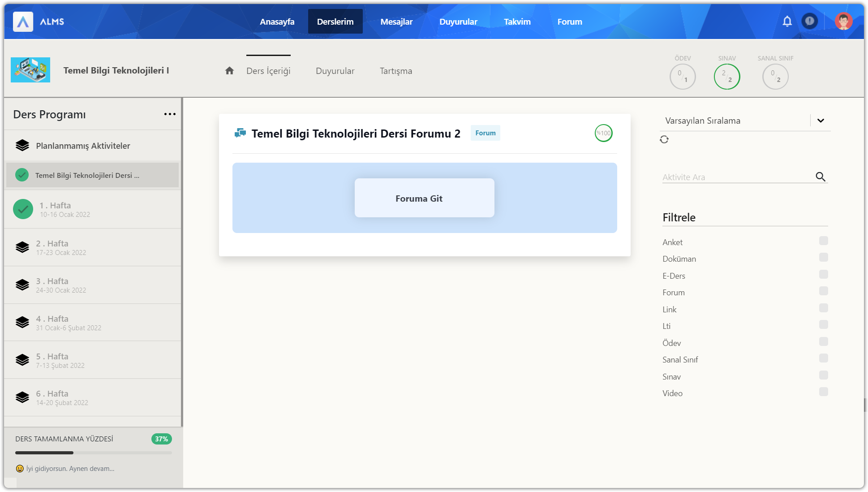Expand the Varsayılan Sıralama dropdown

pyautogui.click(x=821, y=121)
